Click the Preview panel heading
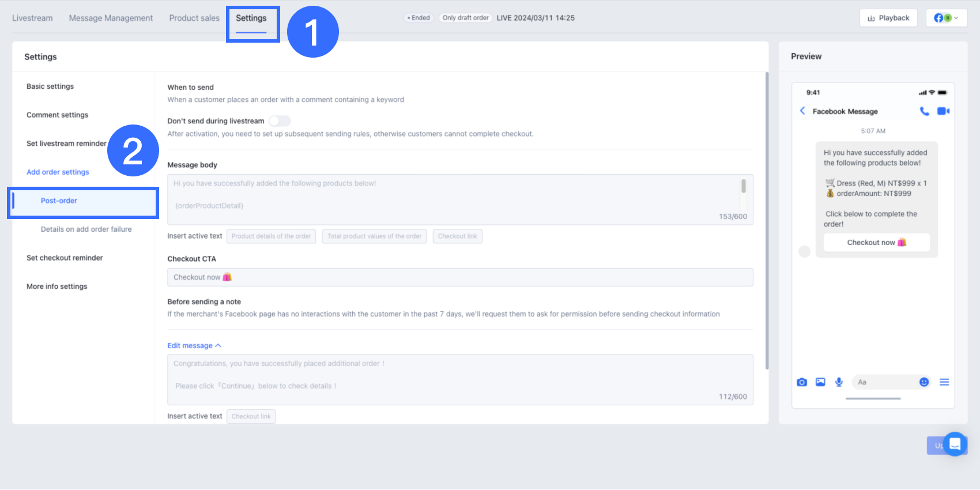Screen dimensions: 980x490 click(806, 56)
